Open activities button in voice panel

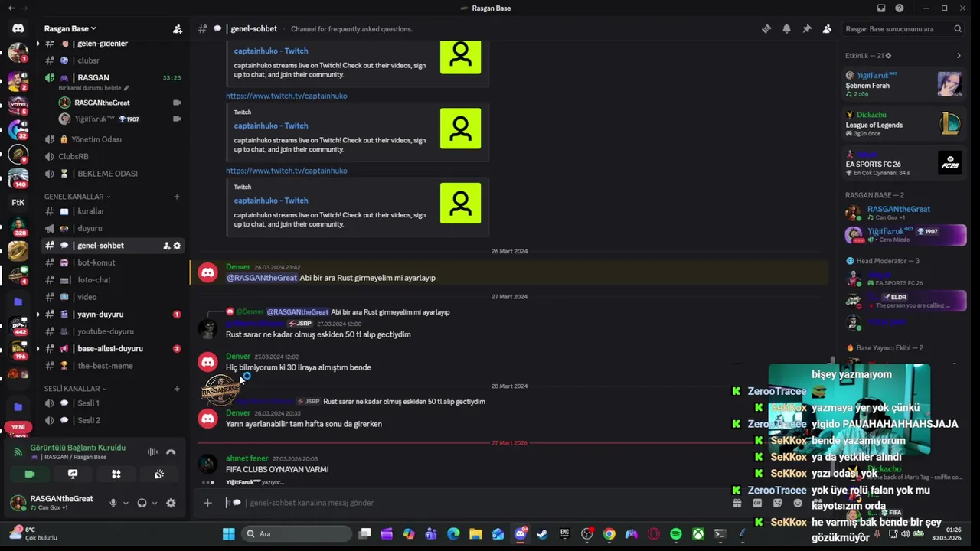pos(116,474)
